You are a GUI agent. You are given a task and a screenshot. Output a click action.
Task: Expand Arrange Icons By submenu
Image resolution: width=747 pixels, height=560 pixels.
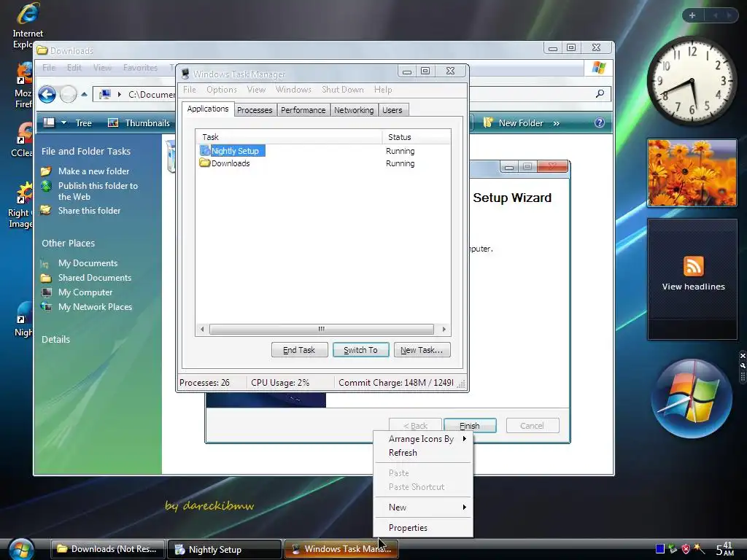[424, 439]
